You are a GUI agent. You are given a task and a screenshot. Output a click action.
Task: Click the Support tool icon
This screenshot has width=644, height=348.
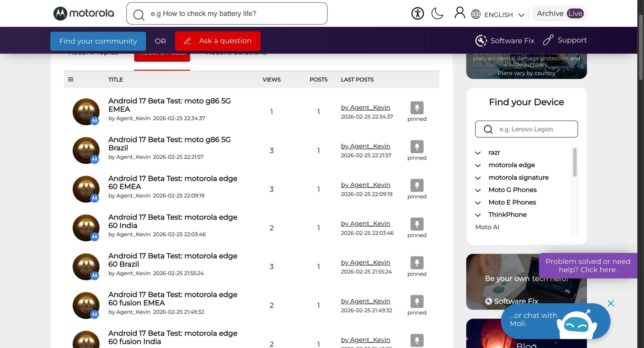548,40
